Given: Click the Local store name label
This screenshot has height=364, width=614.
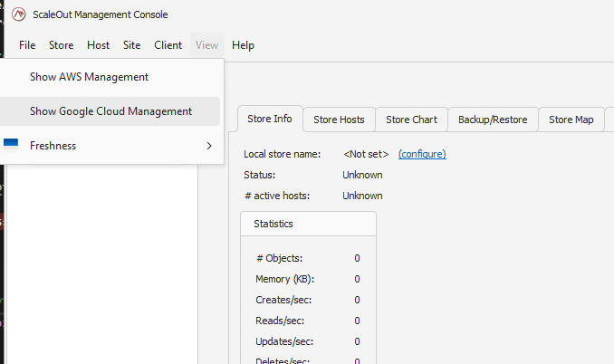Looking at the screenshot, I should [282, 154].
